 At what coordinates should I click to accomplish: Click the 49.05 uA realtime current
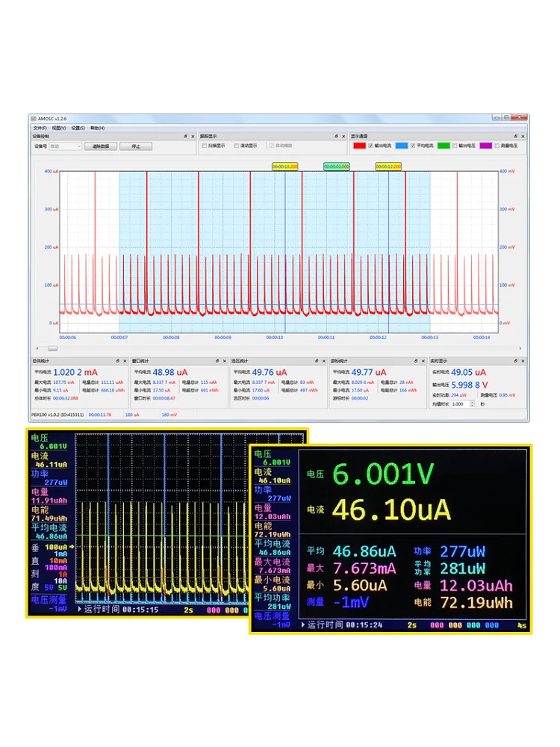pyautogui.click(x=469, y=373)
